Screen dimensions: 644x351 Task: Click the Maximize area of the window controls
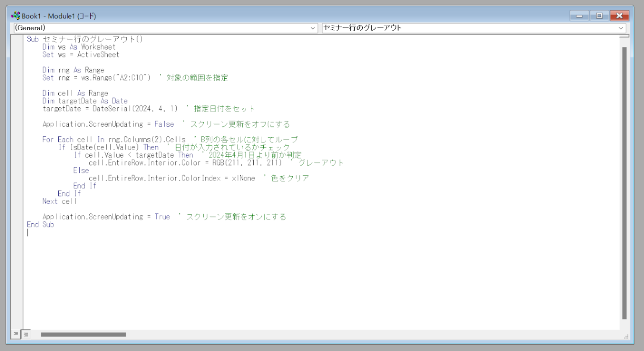tap(599, 15)
